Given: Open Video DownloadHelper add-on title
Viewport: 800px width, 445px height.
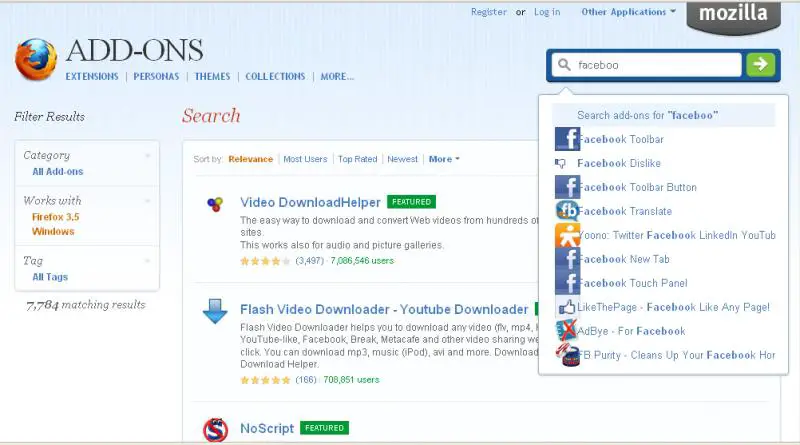Looking at the screenshot, I should point(310,203).
